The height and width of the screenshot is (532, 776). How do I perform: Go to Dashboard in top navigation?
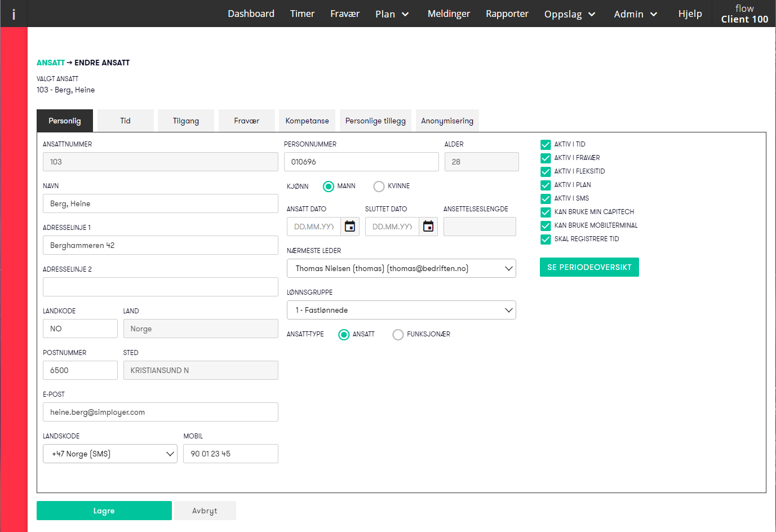251,14
